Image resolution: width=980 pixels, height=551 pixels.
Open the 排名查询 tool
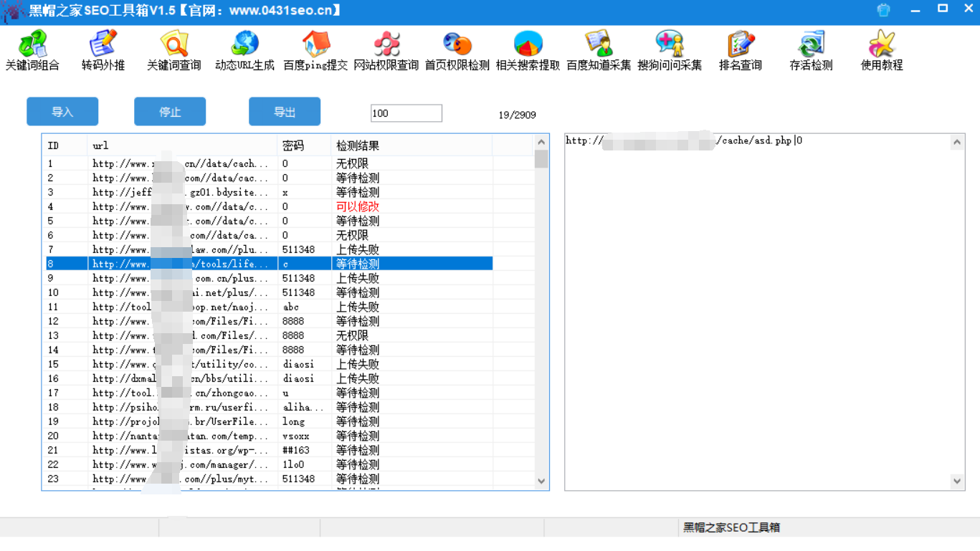[x=741, y=50]
